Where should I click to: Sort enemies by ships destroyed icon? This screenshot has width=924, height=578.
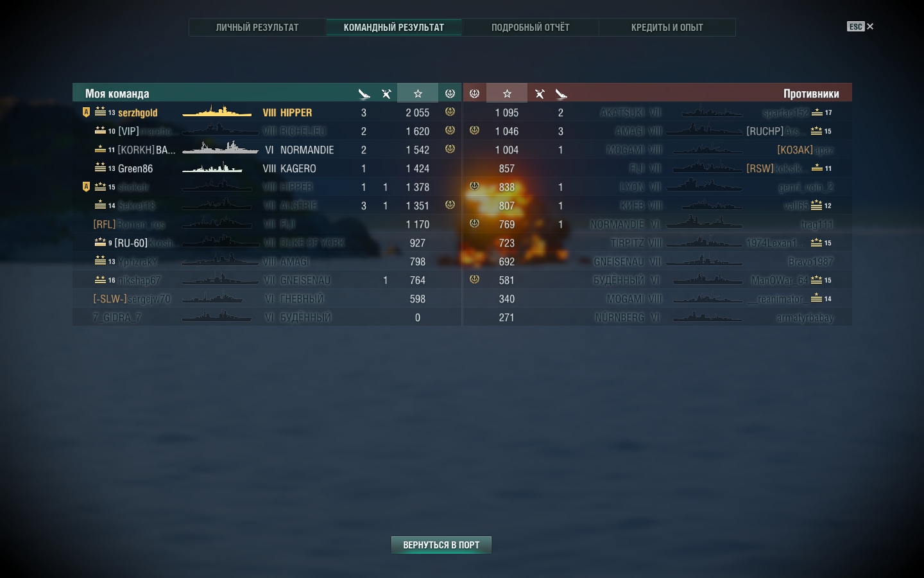point(561,94)
